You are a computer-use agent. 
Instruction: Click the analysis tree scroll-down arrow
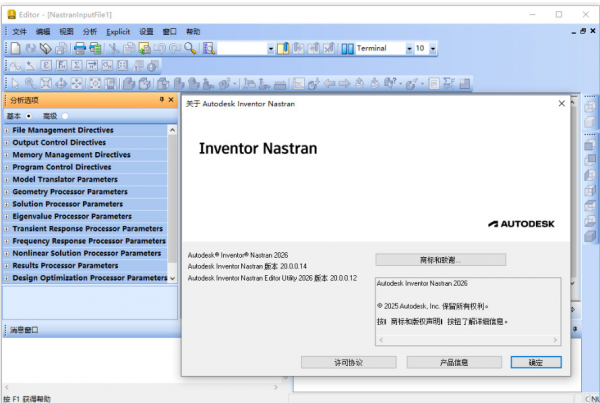point(172,278)
